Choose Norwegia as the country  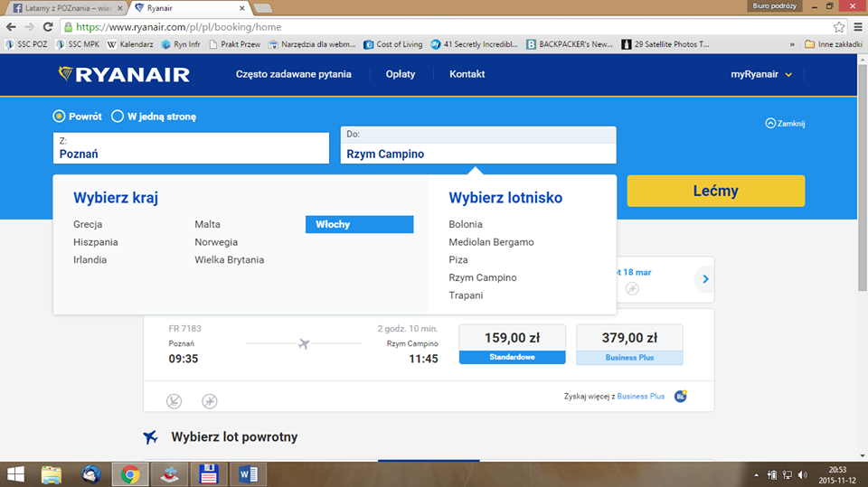(x=216, y=242)
